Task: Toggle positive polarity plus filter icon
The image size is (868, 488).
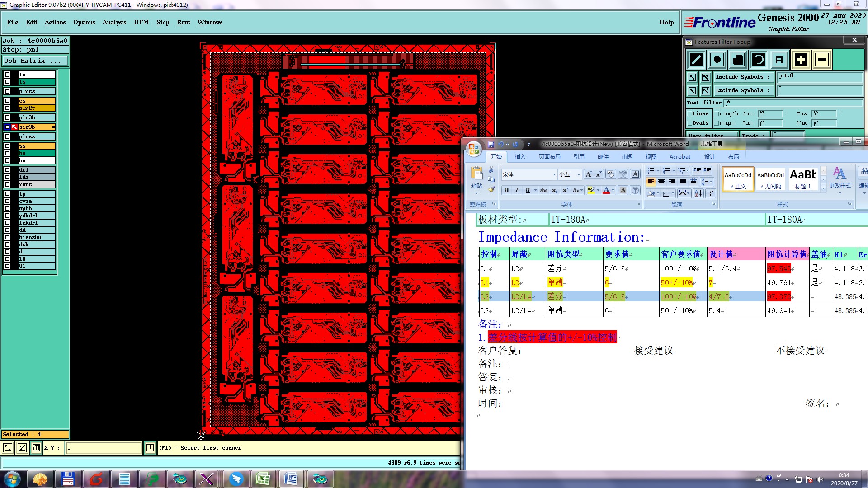Action: click(801, 60)
